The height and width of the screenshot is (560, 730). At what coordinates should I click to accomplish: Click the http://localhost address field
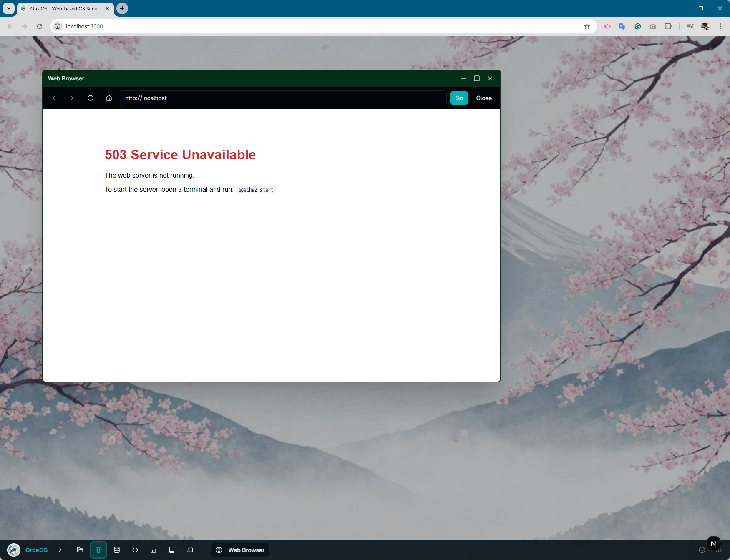point(283,98)
